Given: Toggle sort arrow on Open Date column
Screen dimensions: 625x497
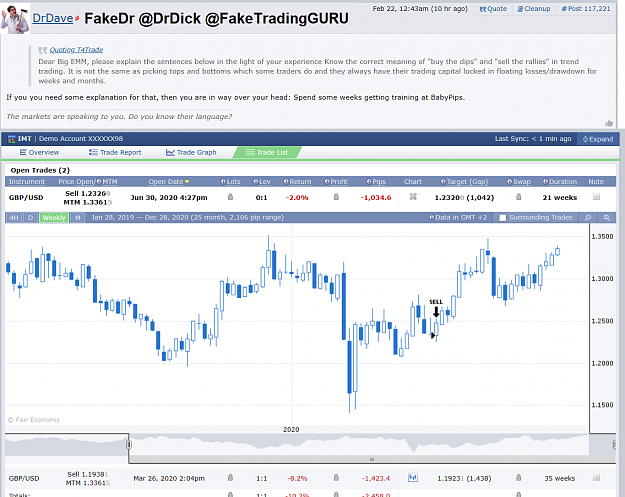Looking at the screenshot, I should (x=187, y=182).
